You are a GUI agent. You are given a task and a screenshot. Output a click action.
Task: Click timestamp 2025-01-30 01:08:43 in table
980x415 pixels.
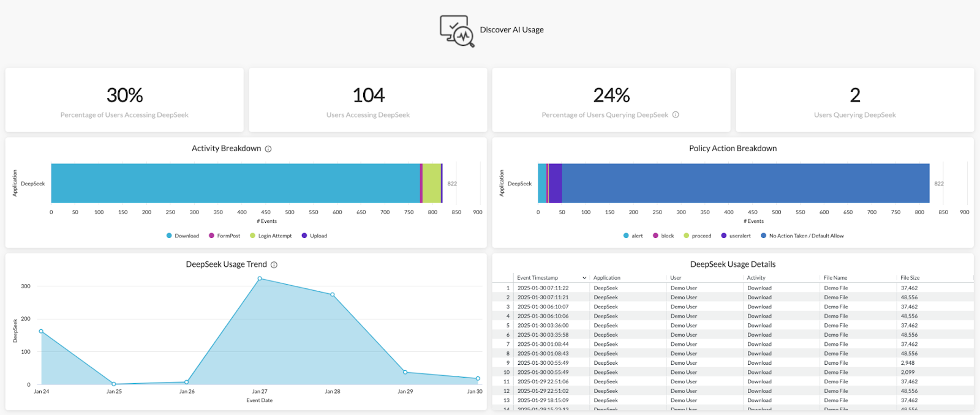[x=543, y=354]
